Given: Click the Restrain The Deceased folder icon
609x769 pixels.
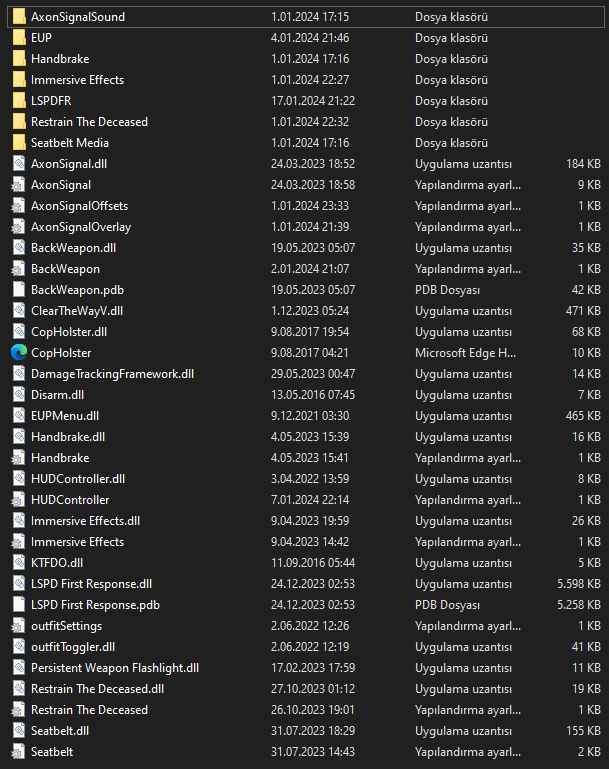Looking at the screenshot, I should point(19,122).
